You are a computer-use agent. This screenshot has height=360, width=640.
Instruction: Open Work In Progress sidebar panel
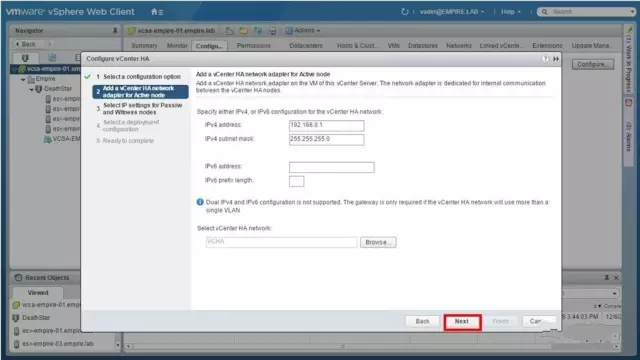click(x=629, y=59)
